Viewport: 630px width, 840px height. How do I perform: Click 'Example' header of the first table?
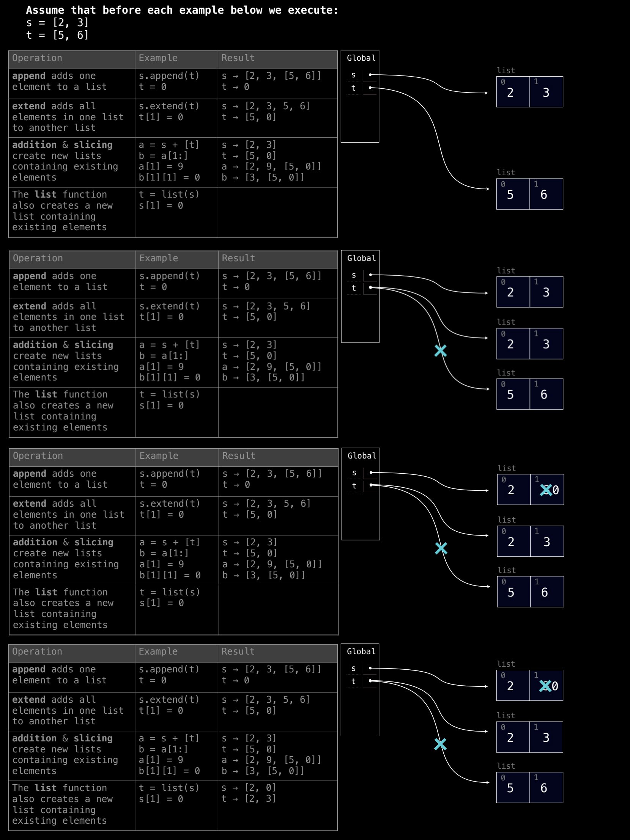[x=158, y=58]
